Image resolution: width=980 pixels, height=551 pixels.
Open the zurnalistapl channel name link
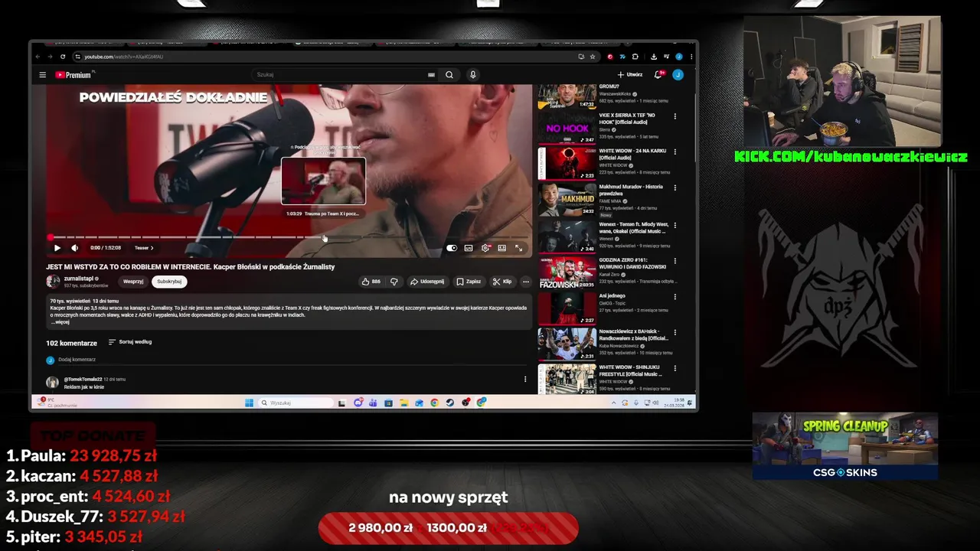(x=79, y=279)
